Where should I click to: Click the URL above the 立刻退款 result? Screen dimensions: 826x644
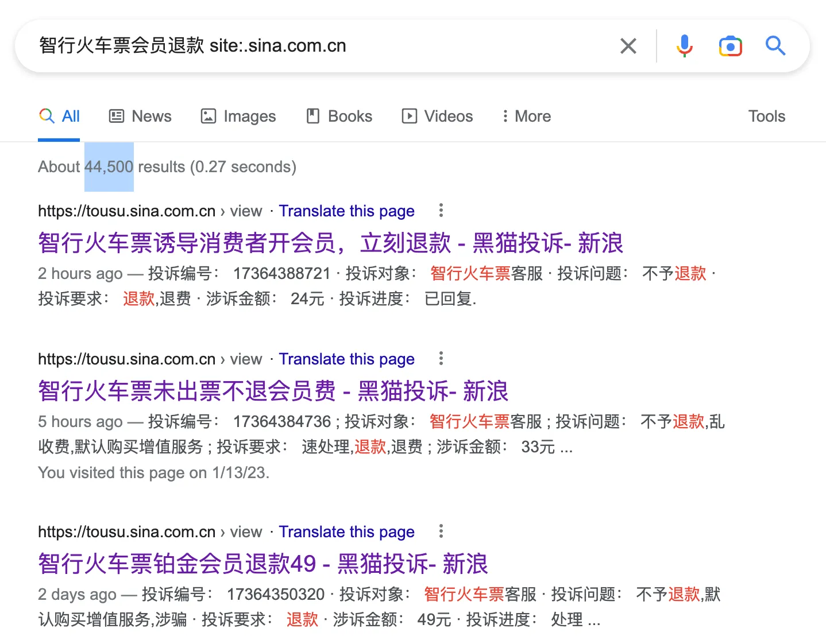150,211
